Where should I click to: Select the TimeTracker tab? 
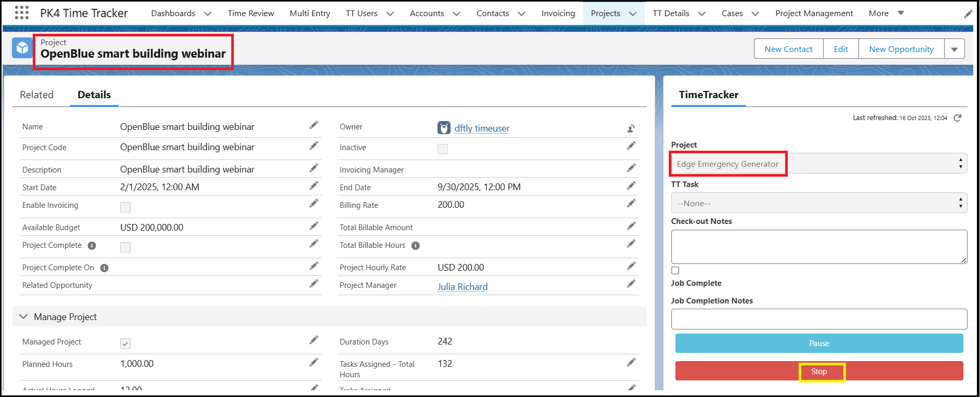709,95
